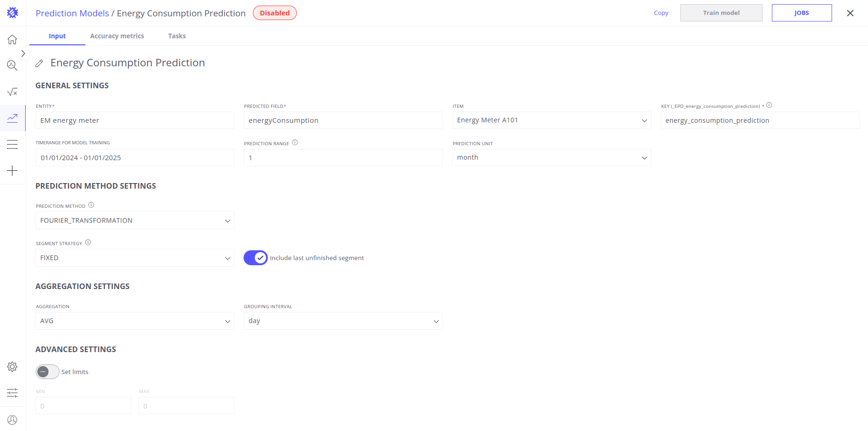
Task: Click the plus icon in sidebar
Action: click(x=13, y=171)
